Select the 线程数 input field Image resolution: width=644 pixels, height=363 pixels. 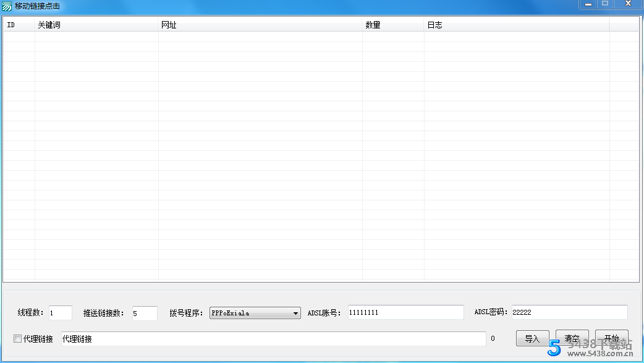coord(60,313)
